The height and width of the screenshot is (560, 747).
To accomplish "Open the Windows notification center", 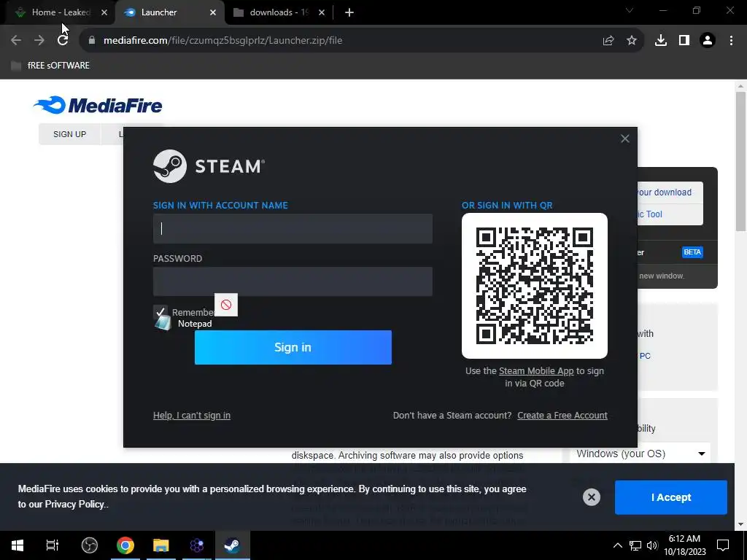I will pyautogui.click(x=723, y=545).
